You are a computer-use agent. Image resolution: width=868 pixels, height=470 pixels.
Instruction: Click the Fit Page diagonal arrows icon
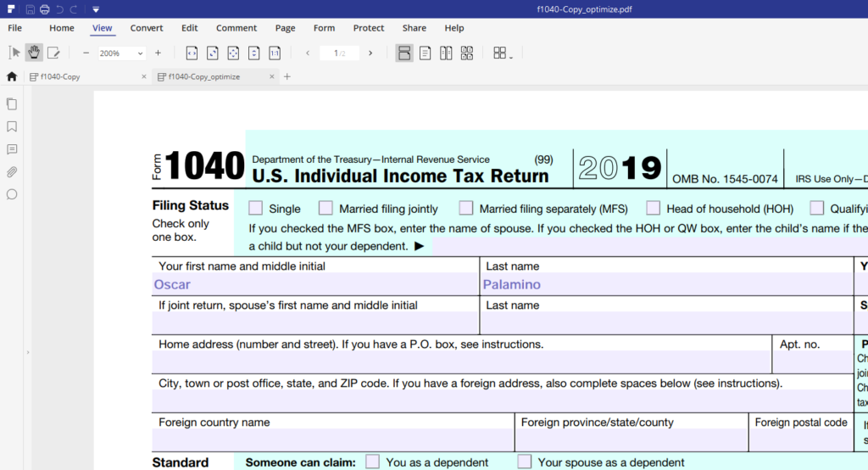[212, 53]
